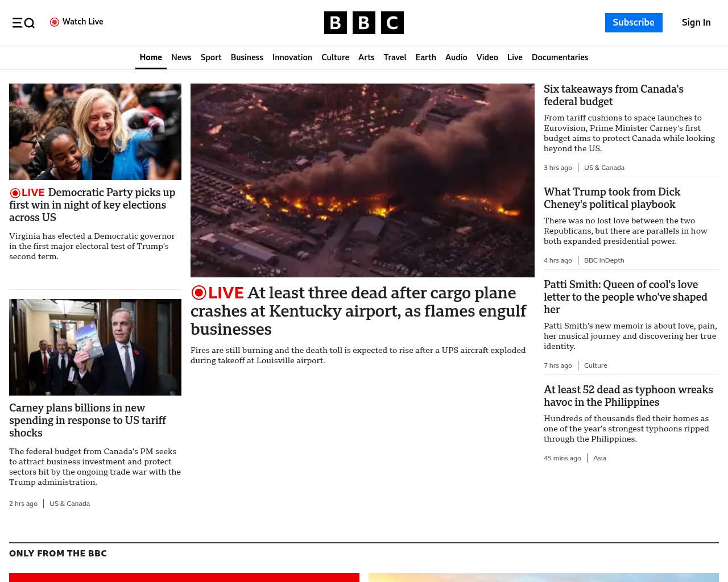The image size is (728, 582).
Task: Switch to the Culture section
Action: click(x=335, y=57)
